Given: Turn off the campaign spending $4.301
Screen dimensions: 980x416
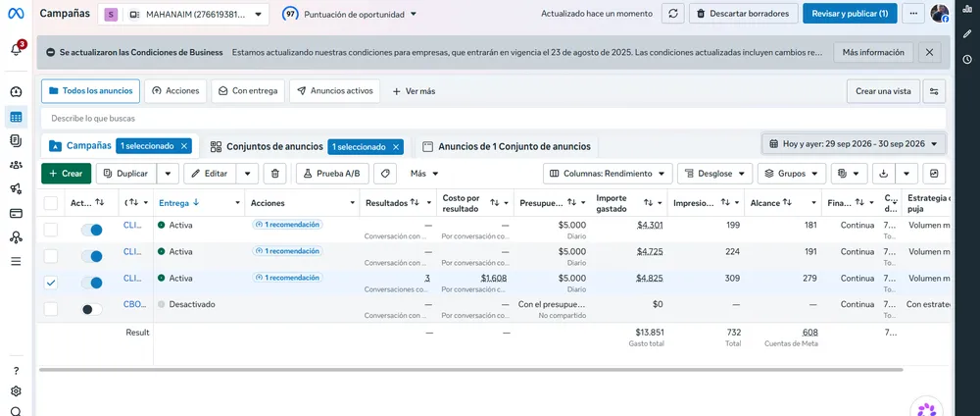Looking at the screenshot, I should pos(92,230).
